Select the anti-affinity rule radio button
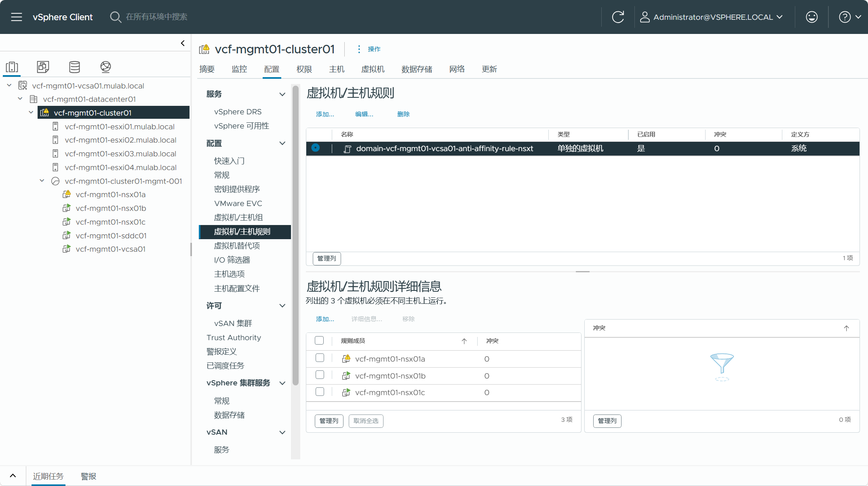868x486 pixels. click(316, 148)
